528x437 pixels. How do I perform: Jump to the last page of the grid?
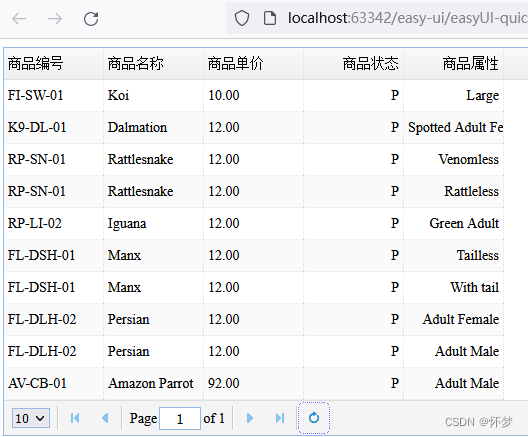pos(280,418)
